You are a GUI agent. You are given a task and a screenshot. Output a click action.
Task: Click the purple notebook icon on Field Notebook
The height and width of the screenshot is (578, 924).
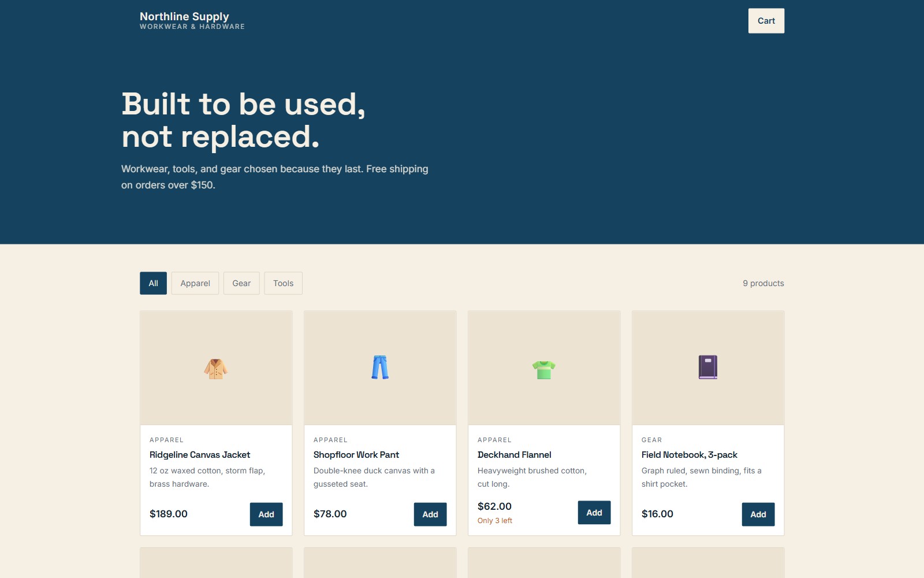coord(708,367)
